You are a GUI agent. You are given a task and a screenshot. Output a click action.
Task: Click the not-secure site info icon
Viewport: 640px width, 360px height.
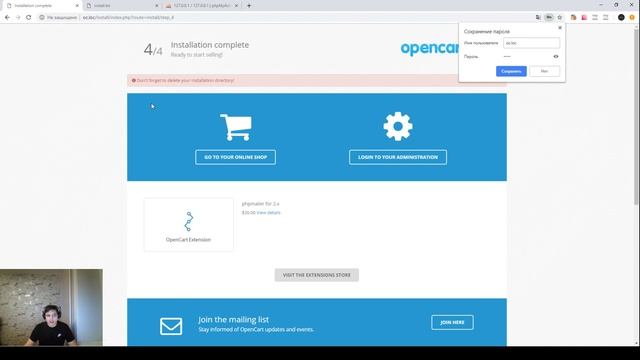point(42,18)
